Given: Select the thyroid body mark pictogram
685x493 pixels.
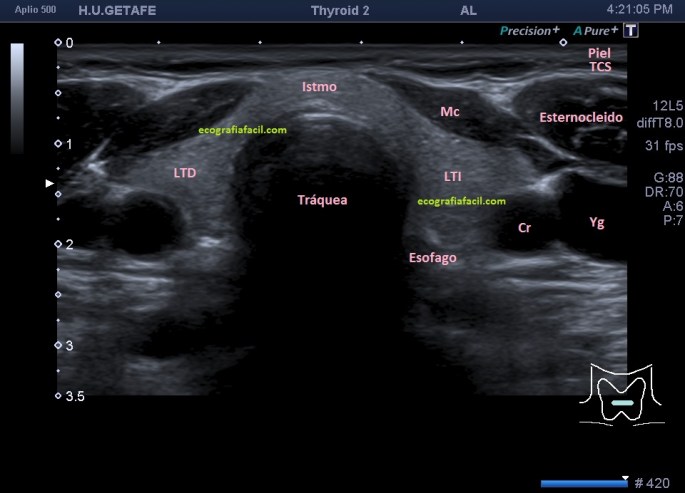Looking at the screenshot, I should pyautogui.click(x=622, y=394).
